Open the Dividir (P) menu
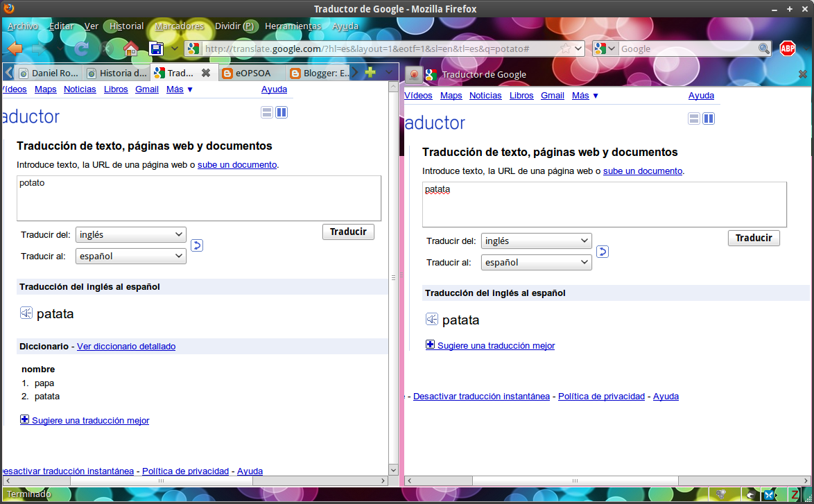This screenshot has width=814, height=504. click(x=234, y=26)
